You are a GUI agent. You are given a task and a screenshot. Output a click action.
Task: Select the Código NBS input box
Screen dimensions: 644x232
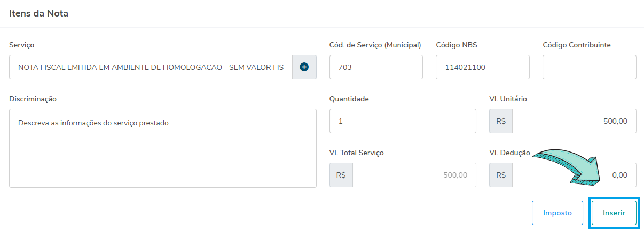[x=482, y=67]
